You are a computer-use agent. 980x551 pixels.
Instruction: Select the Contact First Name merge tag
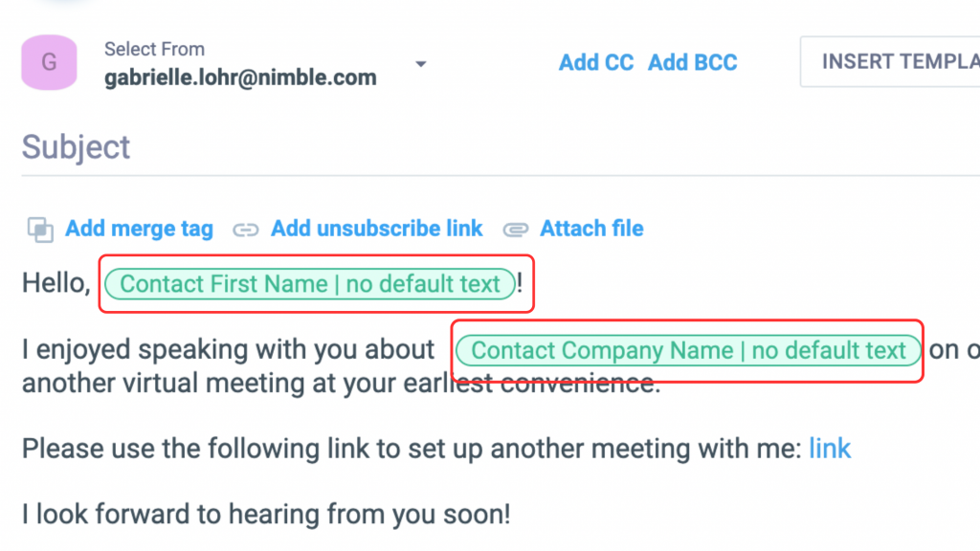click(310, 284)
